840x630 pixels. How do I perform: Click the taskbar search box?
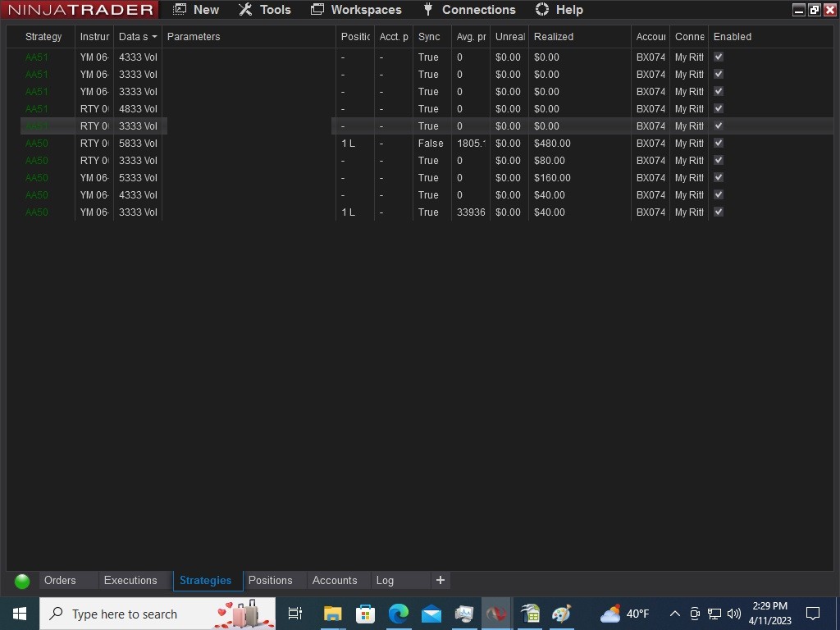click(x=157, y=614)
